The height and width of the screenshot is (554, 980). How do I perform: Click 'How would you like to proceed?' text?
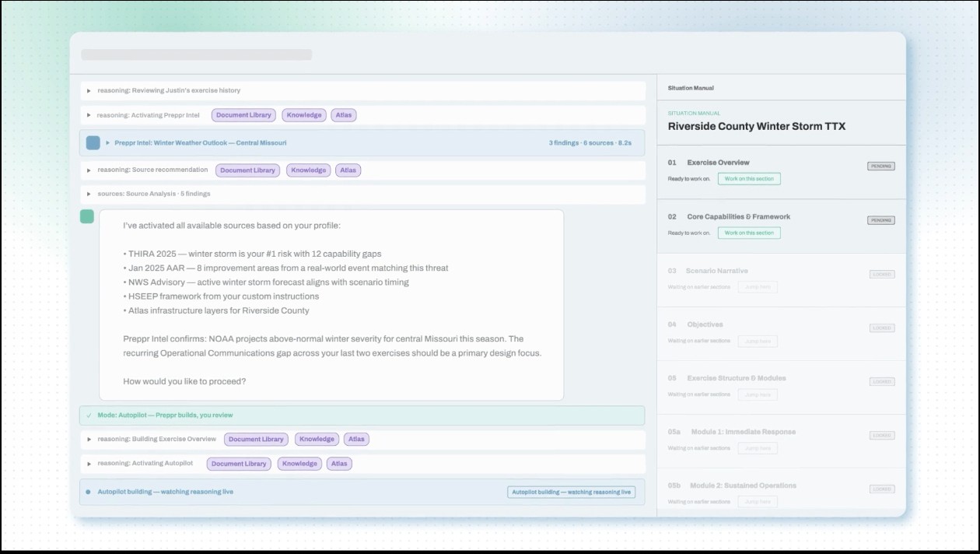pyautogui.click(x=184, y=381)
